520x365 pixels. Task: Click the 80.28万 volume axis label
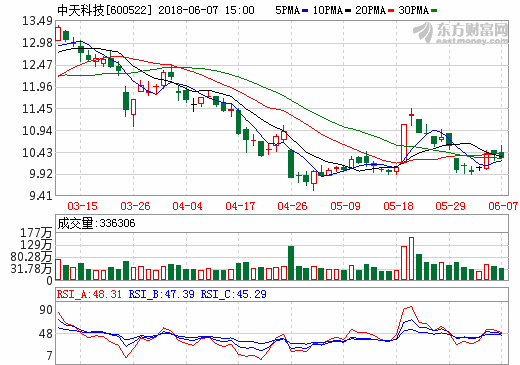tap(31, 257)
